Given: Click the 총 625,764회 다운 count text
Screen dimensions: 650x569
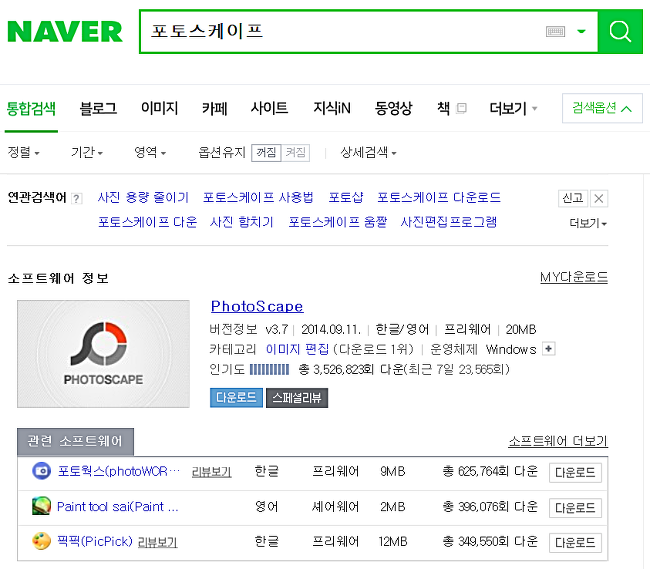Looking at the screenshot, I should [490, 472].
